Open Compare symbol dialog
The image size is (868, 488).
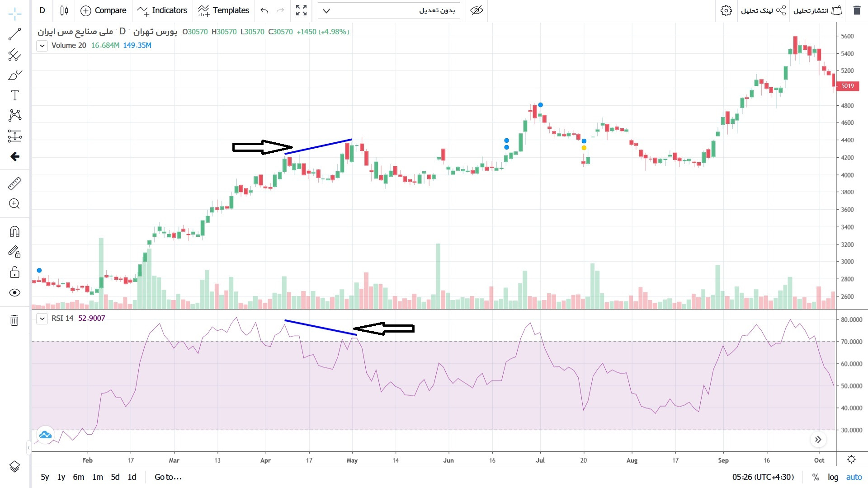pyautogui.click(x=104, y=10)
